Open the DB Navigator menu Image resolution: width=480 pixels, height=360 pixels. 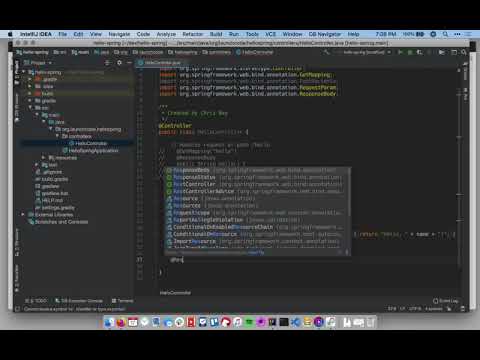(x=325, y=34)
